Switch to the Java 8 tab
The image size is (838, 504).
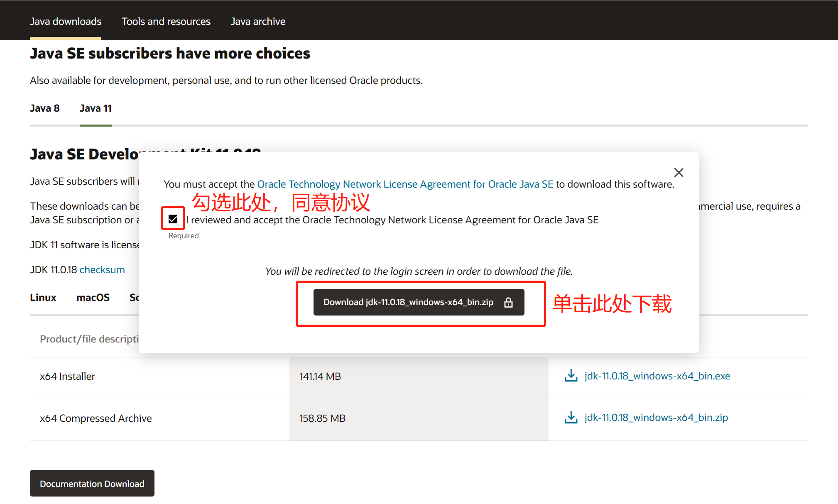click(45, 108)
